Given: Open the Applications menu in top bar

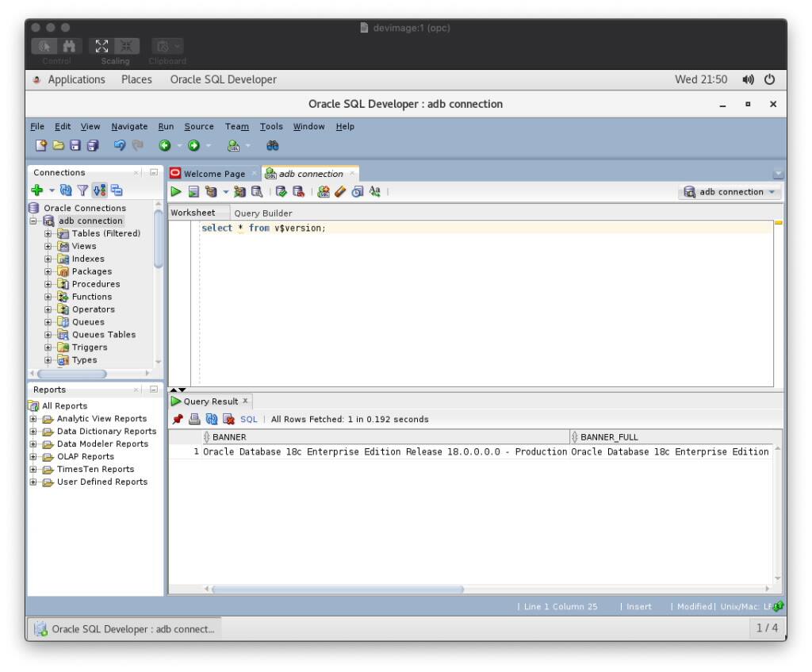Looking at the screenshot, I should [76, 79].
